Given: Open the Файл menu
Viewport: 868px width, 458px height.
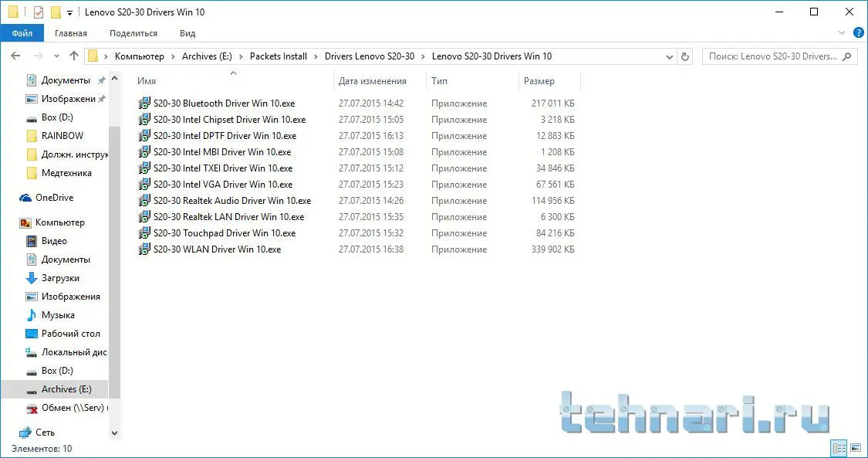Looking at the screenshot, I should [22, 33].
